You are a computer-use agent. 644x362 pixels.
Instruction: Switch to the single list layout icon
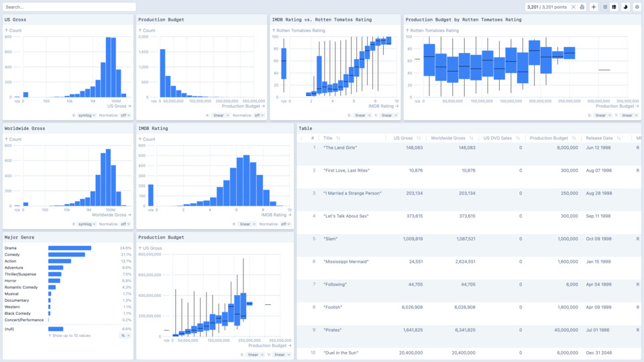coord(605,7)
